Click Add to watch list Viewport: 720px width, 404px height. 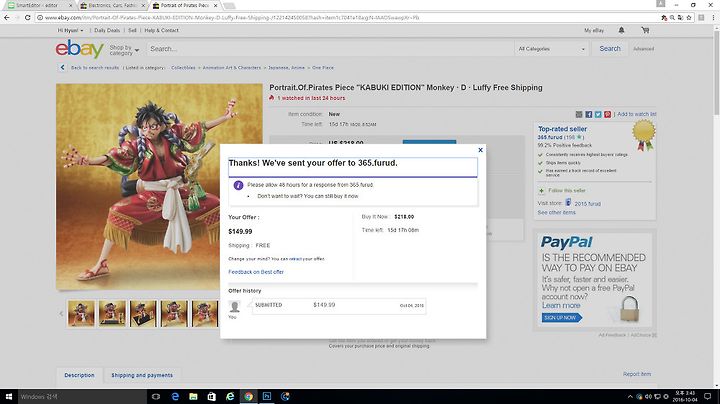pyautogui.click(x=636, y=114)
